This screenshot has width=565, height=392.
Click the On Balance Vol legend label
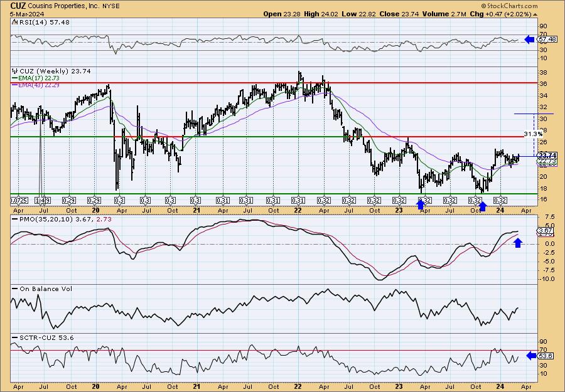[x=46, y=289]
